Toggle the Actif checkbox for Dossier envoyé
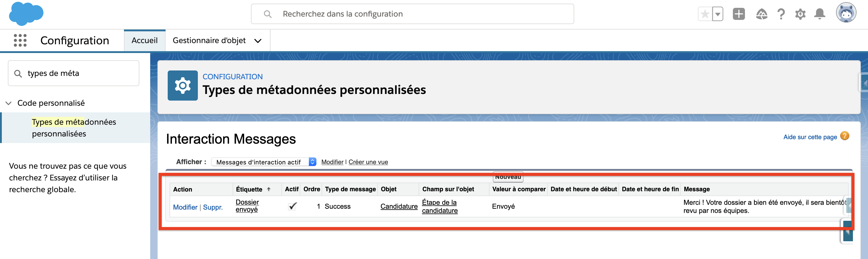 click(x=293, y=206)
